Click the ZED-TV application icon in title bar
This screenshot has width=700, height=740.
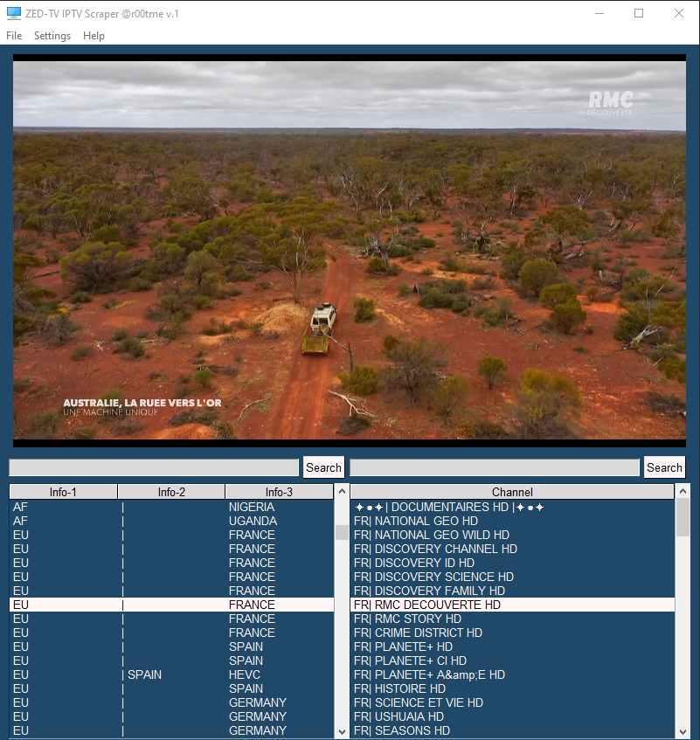[12, 13]
